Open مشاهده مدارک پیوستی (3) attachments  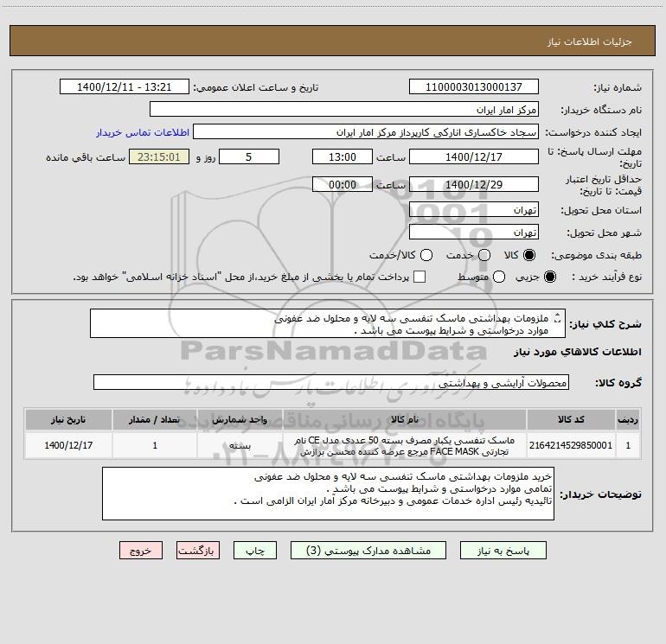pos(368,551)
